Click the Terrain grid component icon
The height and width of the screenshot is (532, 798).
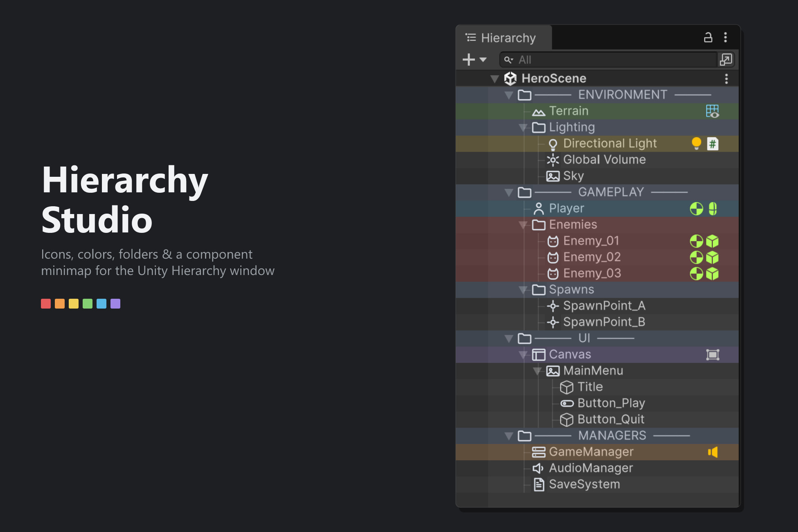712,111
